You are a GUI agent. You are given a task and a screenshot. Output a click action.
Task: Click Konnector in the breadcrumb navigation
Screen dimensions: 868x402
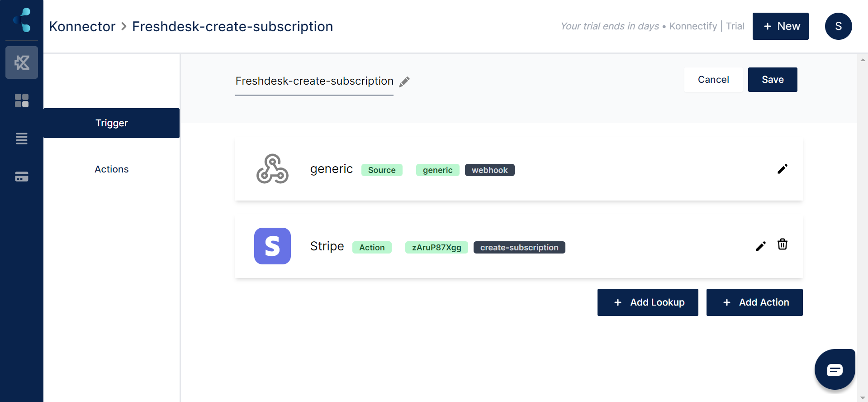(x=82, y=26)
